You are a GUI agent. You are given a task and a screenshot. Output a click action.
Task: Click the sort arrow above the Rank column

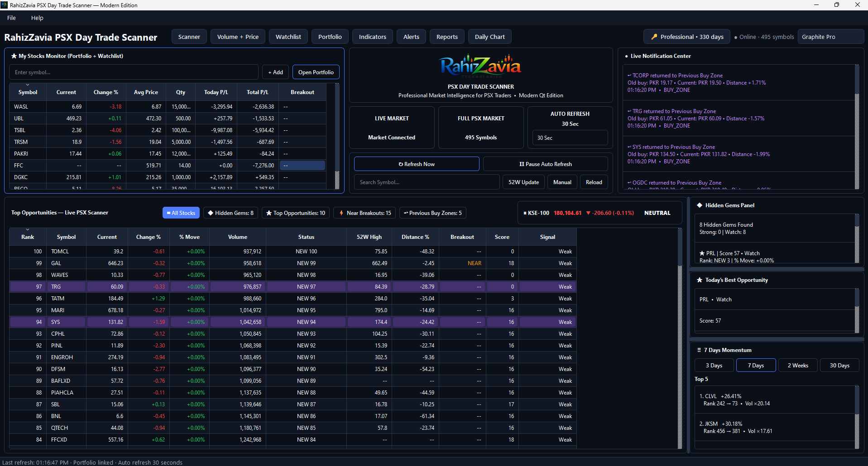pos(28,229)
